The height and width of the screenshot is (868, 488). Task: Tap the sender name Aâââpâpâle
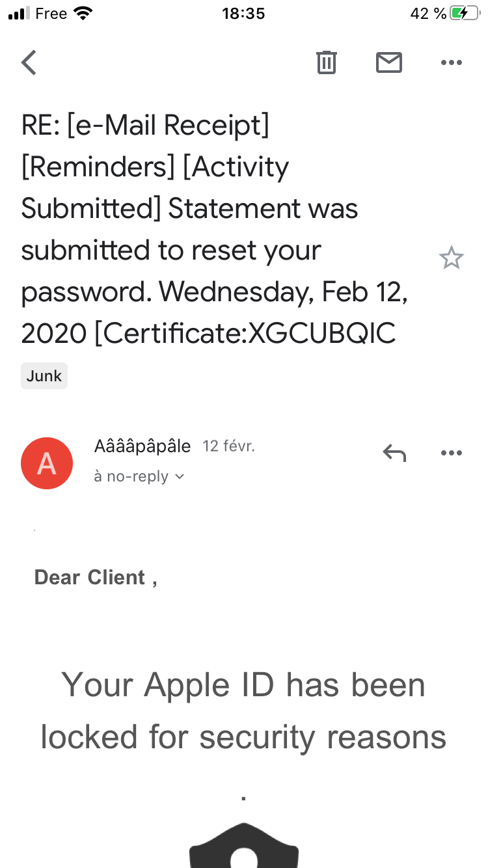(x=142, y=446)
